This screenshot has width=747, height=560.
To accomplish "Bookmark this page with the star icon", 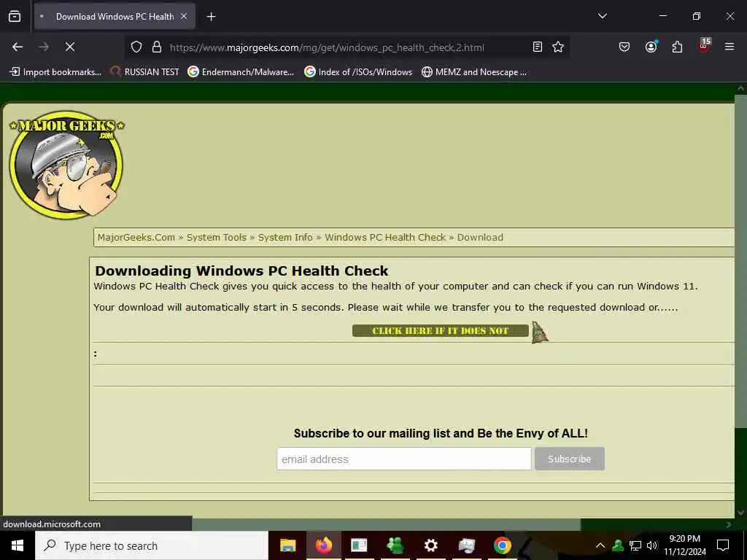I will [558, 47].
